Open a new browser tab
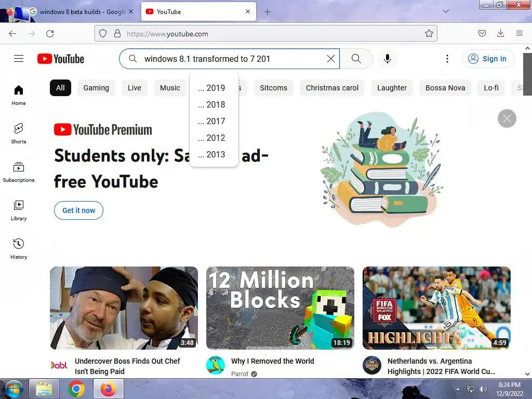 pos(268,12)
